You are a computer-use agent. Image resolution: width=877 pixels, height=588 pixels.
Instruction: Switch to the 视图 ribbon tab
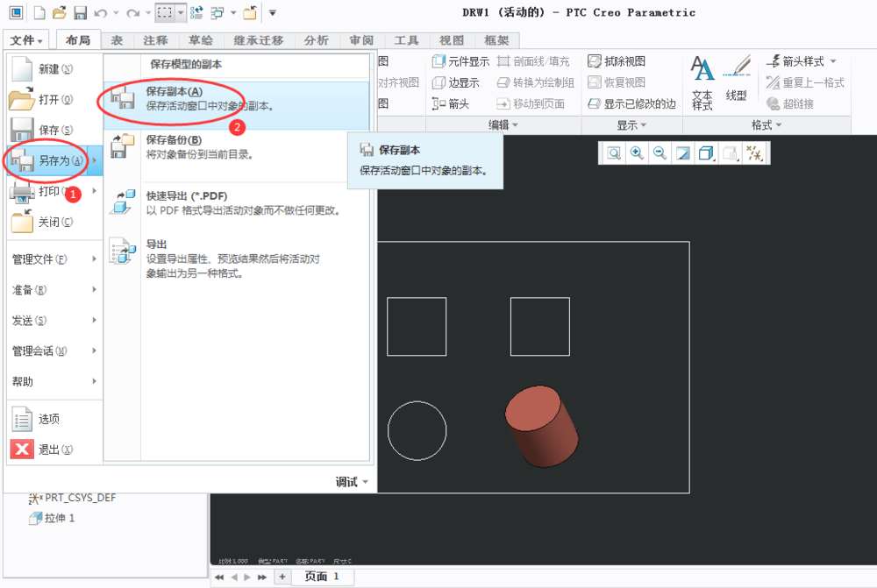click(452, 40)
